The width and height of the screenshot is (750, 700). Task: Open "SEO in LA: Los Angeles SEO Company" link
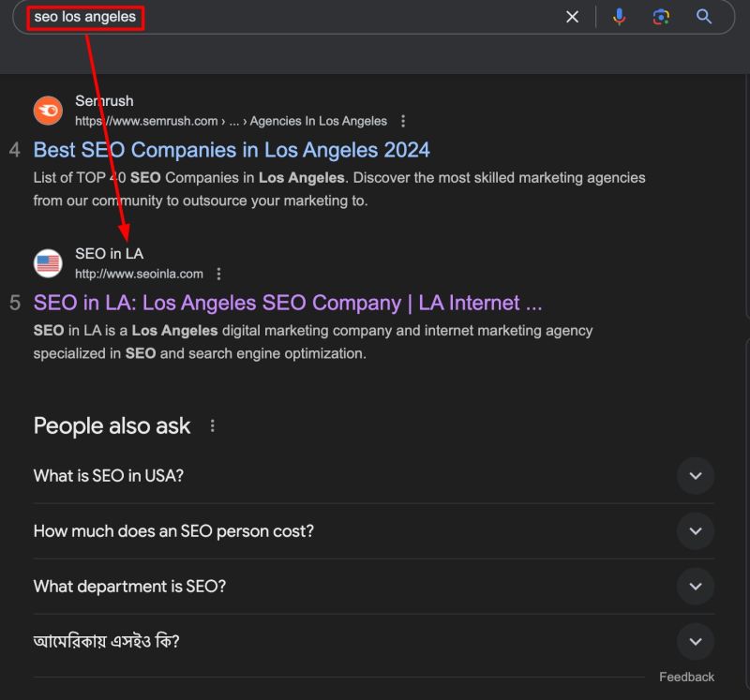(x=288, y=303)
